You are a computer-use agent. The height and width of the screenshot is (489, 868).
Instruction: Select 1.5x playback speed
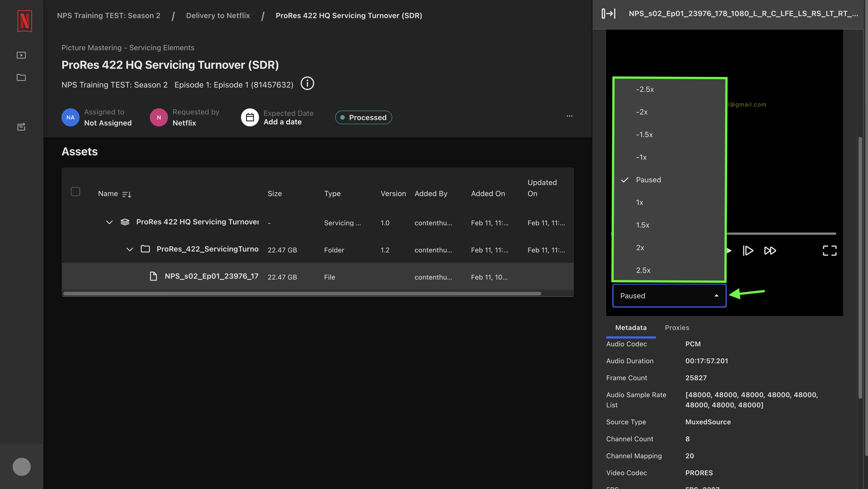pyautogui.click(x=670, y=225)
